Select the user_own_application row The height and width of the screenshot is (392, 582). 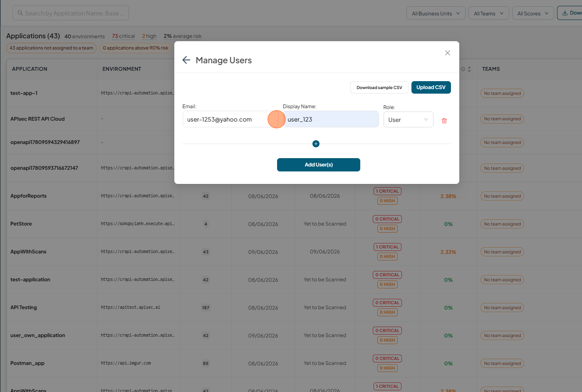pos(38,335)
